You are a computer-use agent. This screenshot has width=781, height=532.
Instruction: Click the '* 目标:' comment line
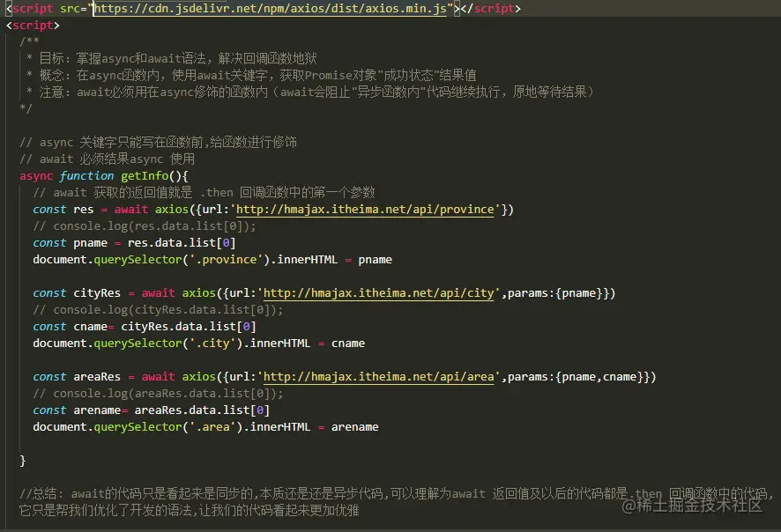coord(171,59)
